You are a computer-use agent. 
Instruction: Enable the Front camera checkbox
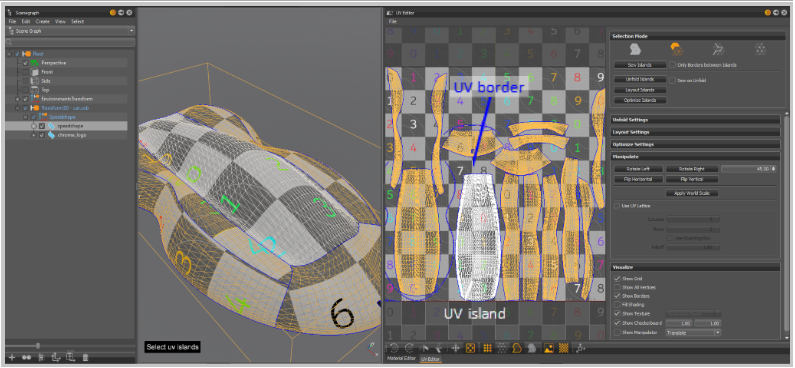tap(25, 72)
